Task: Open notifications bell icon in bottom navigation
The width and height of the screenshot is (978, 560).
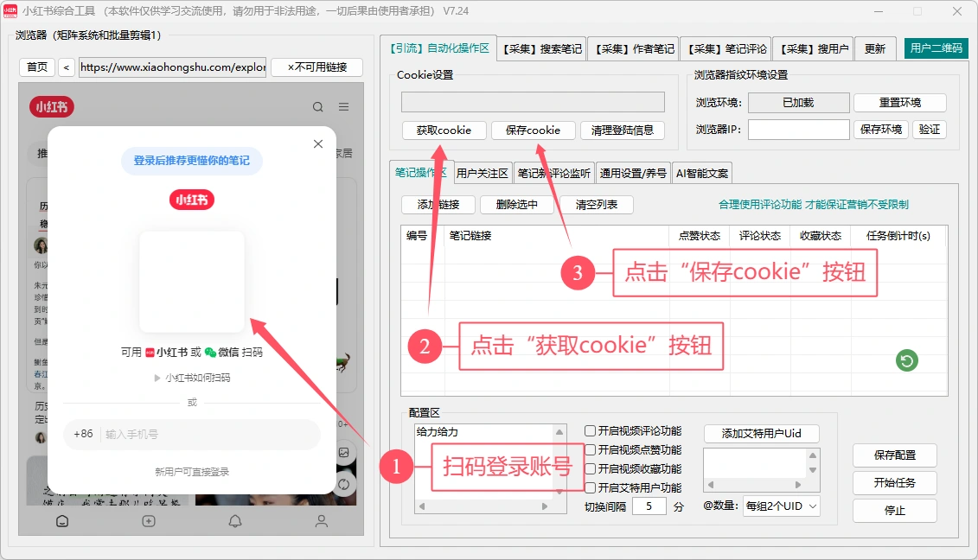Action: point(235,521)
